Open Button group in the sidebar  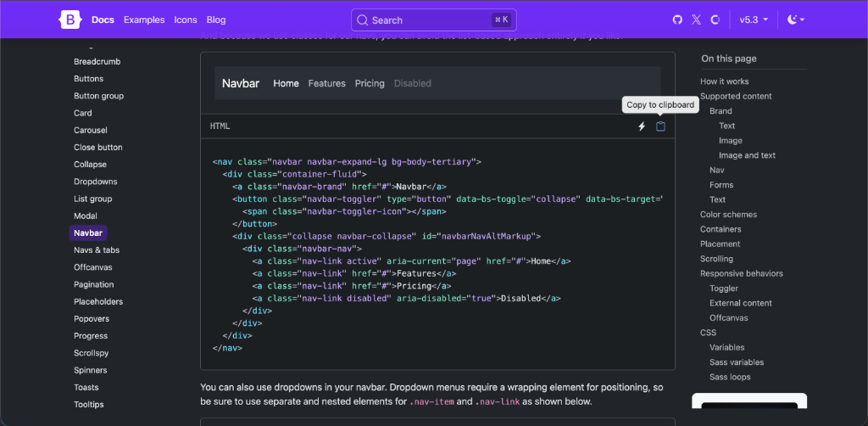click(x=98, y=96)
